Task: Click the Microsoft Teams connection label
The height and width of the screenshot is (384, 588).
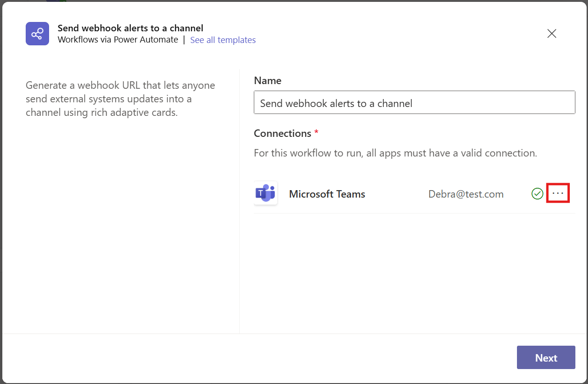Action: 327,194
